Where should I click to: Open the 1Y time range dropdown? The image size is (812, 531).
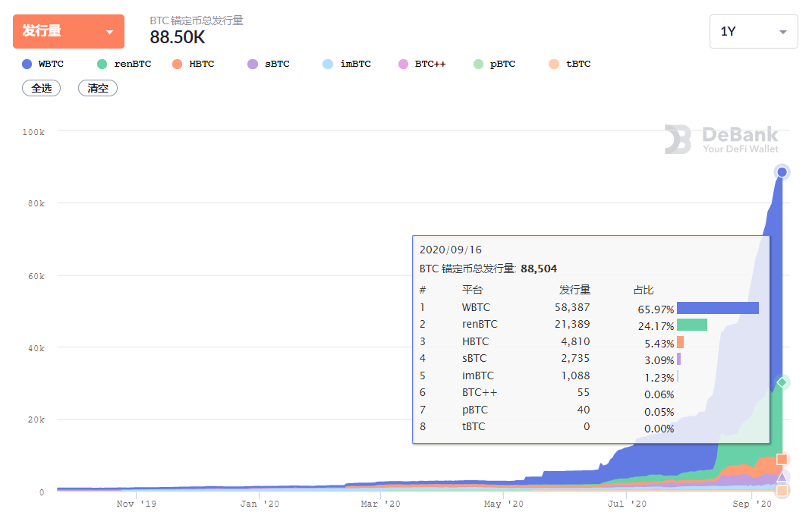coord(754,32)
